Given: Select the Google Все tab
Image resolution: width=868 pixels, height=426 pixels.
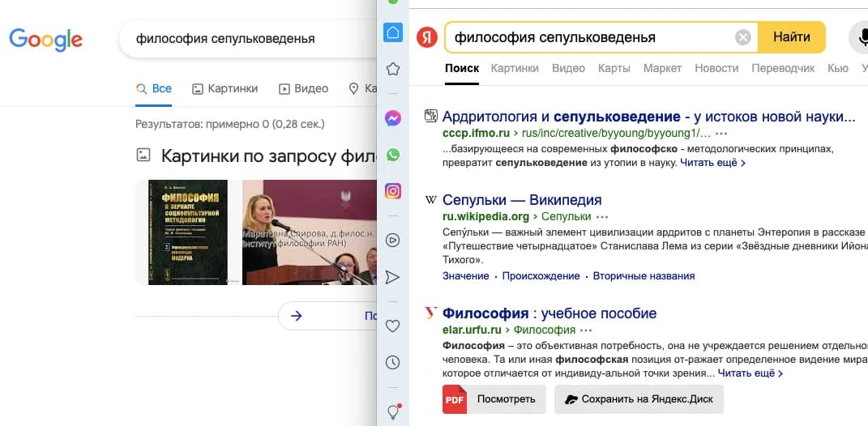Looking at the screenshot, I should tap(153, 88).
